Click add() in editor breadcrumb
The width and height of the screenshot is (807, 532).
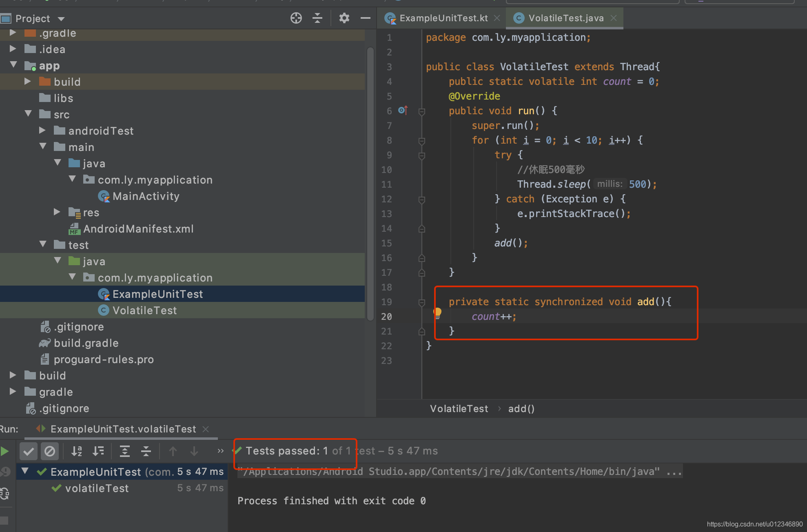click(x=521, y=409)
